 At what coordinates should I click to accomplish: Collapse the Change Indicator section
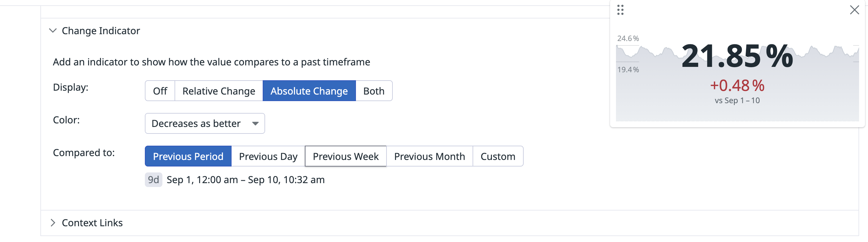click(x=53, y=31)
